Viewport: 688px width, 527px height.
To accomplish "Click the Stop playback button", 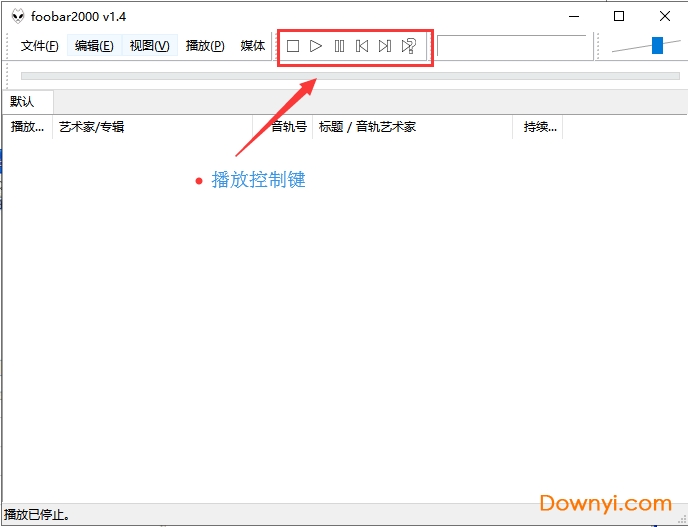I will [x=293, y=46].
